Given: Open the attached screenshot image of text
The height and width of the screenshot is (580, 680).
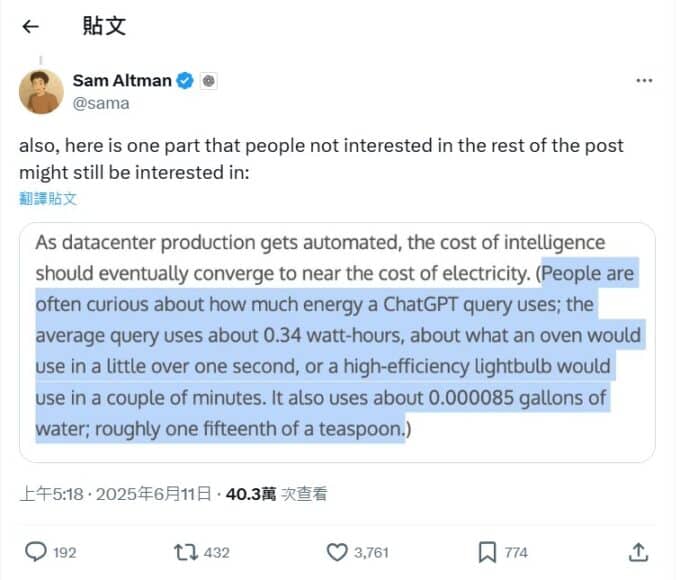Looking at the screenshot, I should pyautogui.click(x=337, y=342).
